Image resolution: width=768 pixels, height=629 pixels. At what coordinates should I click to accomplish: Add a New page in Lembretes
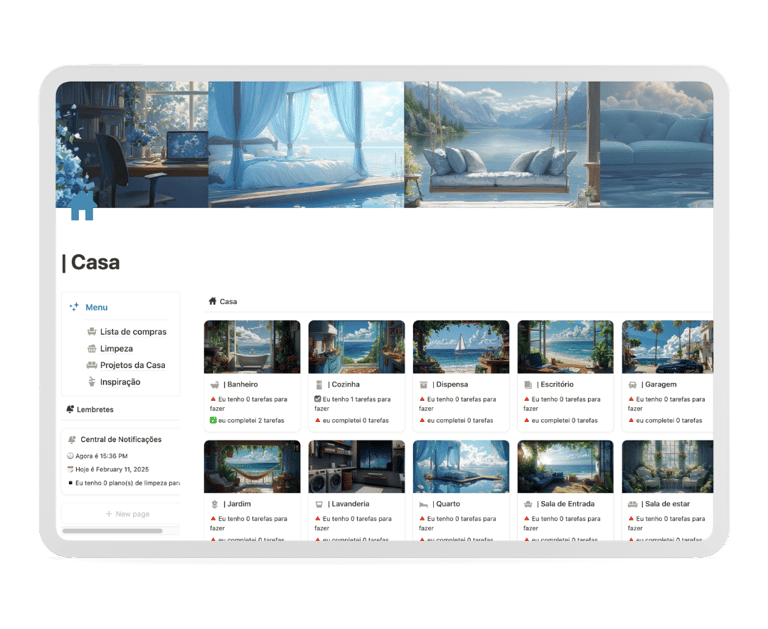pyautogui.click(x=127, y=514)
